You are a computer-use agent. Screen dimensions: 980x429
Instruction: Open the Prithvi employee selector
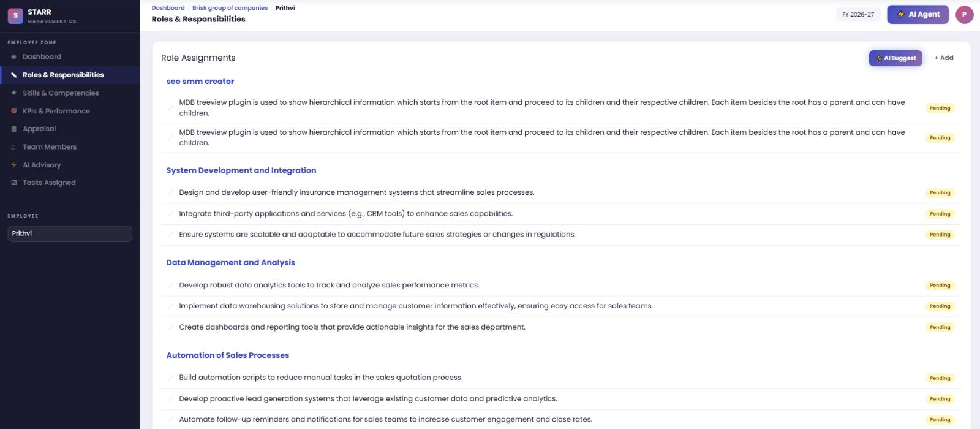pyautogui.click(x=70, y=233)
